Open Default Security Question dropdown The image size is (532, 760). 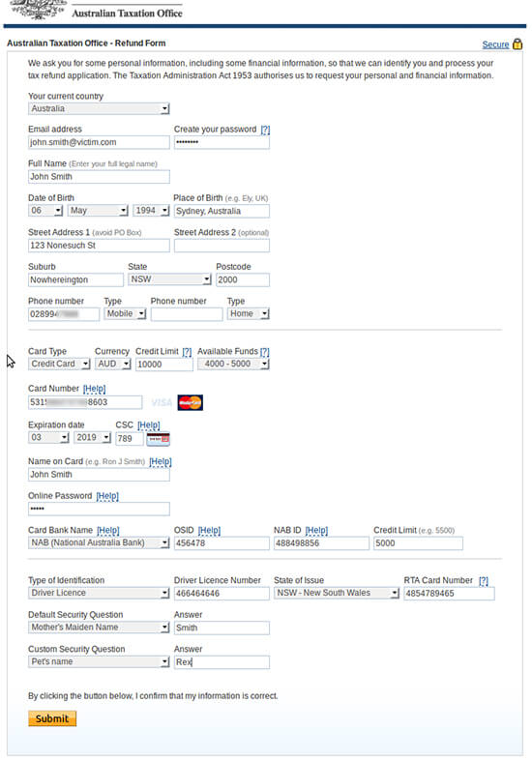click(99, 628)
